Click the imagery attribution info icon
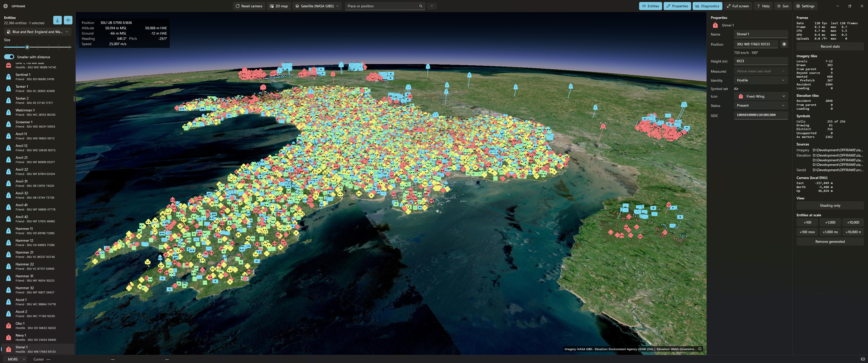This screenshot has height=363, width=868. [x=700, y=349]
